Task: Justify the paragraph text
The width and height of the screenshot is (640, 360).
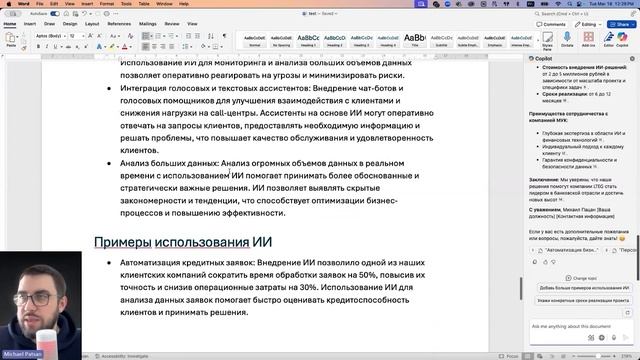Action: (172, 47)
